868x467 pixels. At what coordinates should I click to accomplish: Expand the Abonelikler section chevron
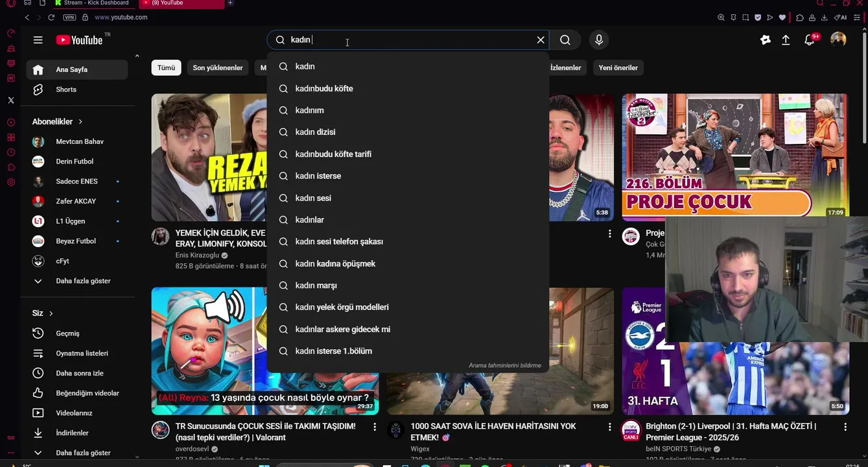(x=80, y=121)
